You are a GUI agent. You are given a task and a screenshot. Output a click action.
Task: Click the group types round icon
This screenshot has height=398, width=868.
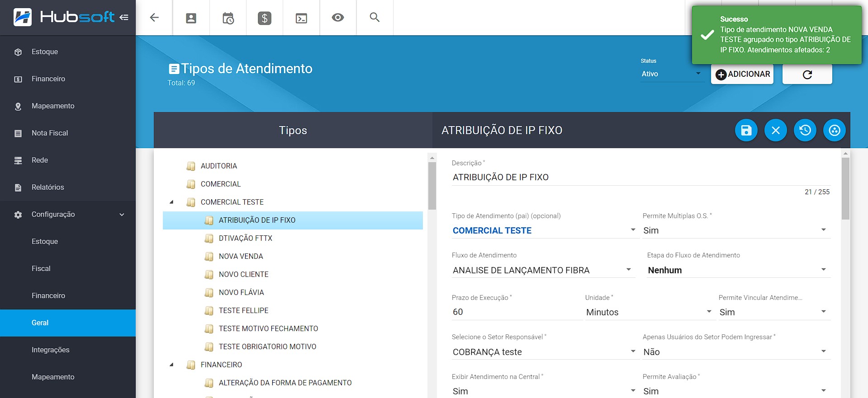[x=835, y=131]
